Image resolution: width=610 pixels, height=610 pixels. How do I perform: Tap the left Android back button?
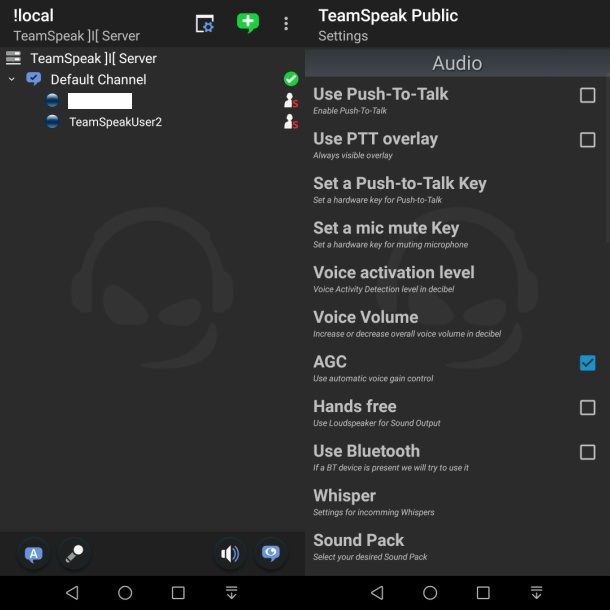(72, 593)
